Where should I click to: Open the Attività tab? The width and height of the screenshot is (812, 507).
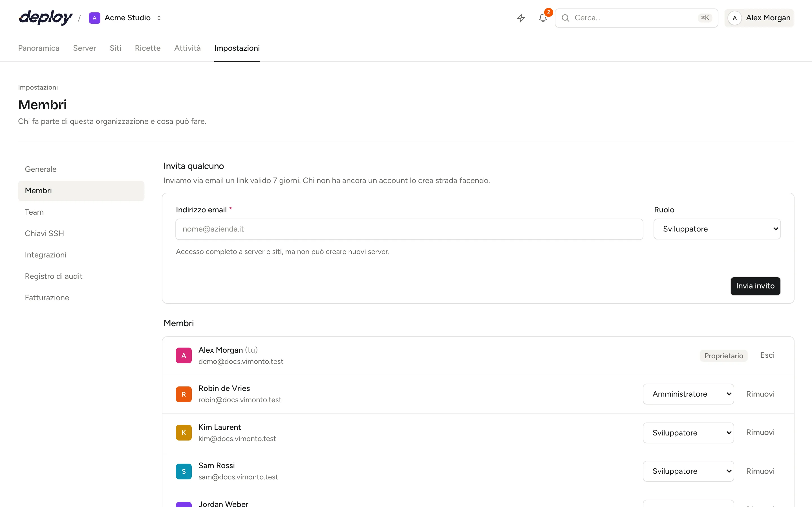187,48
